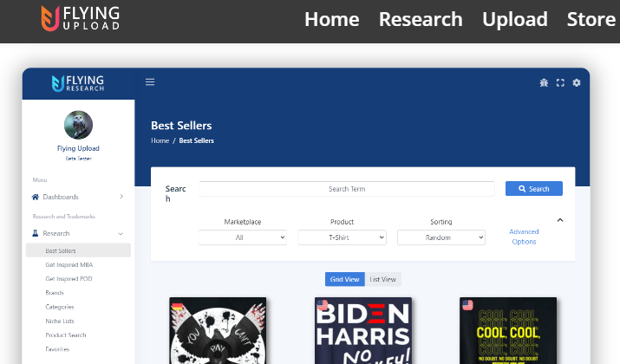Screen dimensions: 620x364
Task: Click the US flag on Biden Harris design
Action: tap(323, 305)
